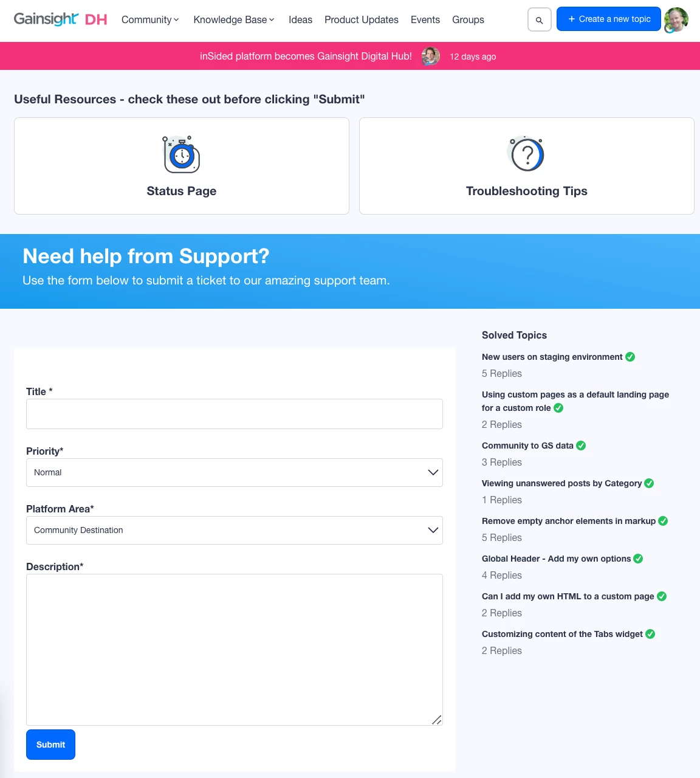700x778 pixels.
Task: Click the Troubleshooting Tips question mark icon
Action: pos(526,154)
